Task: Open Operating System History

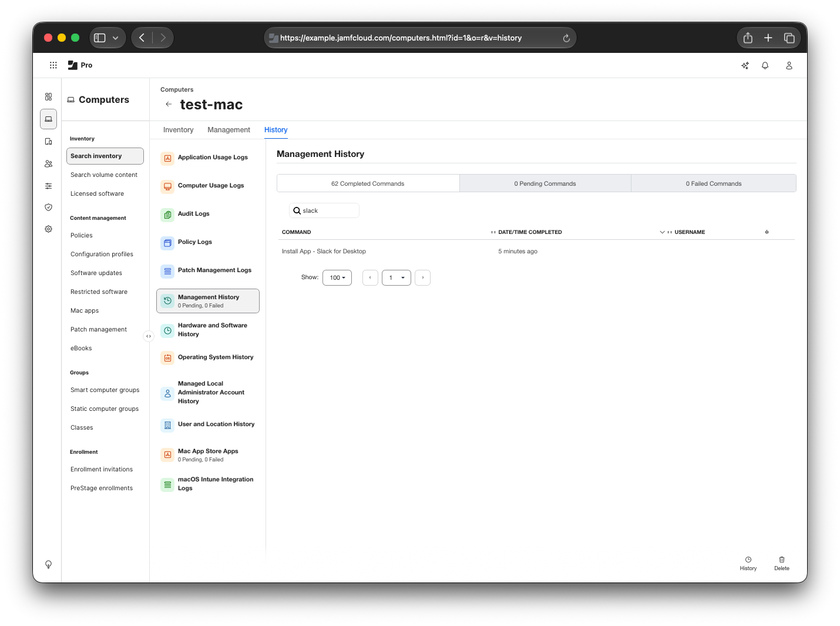Action: (208, 357)
